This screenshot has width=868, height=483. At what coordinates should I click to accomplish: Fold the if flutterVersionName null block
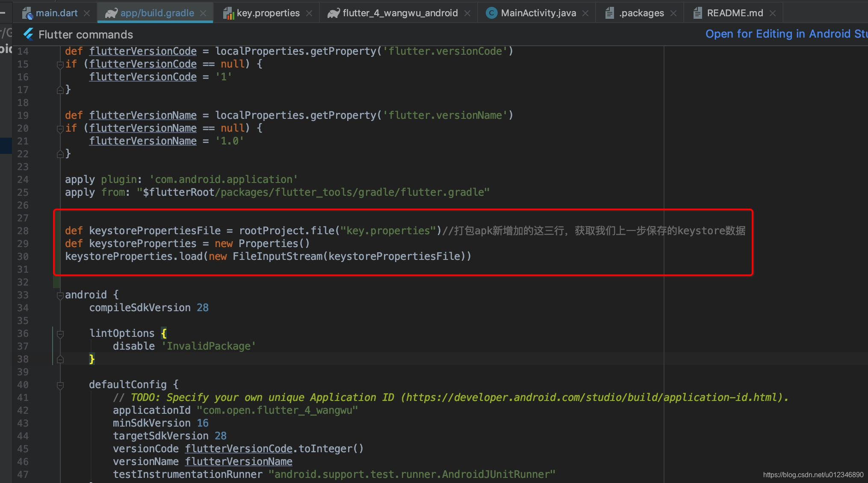click(x=60, y=129)
